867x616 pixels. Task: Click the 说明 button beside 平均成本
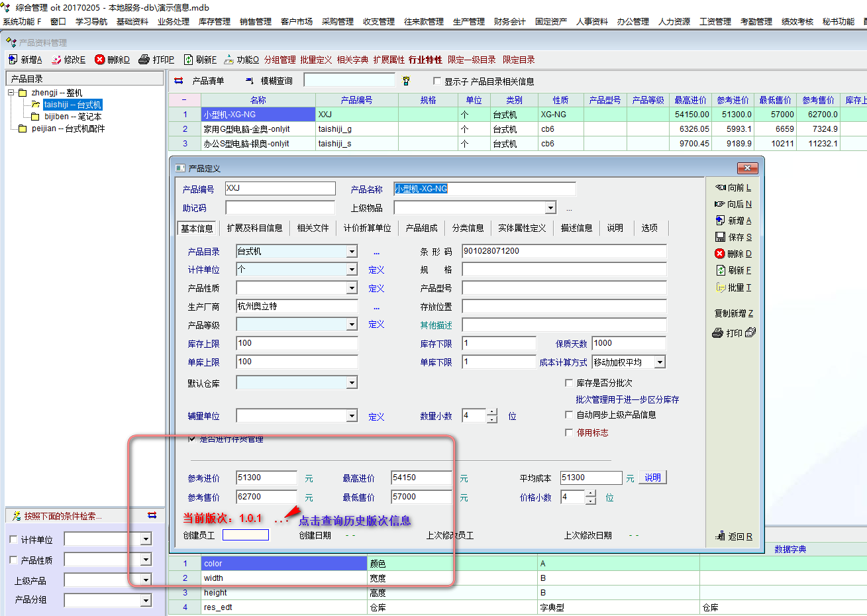tap(652, 478)
